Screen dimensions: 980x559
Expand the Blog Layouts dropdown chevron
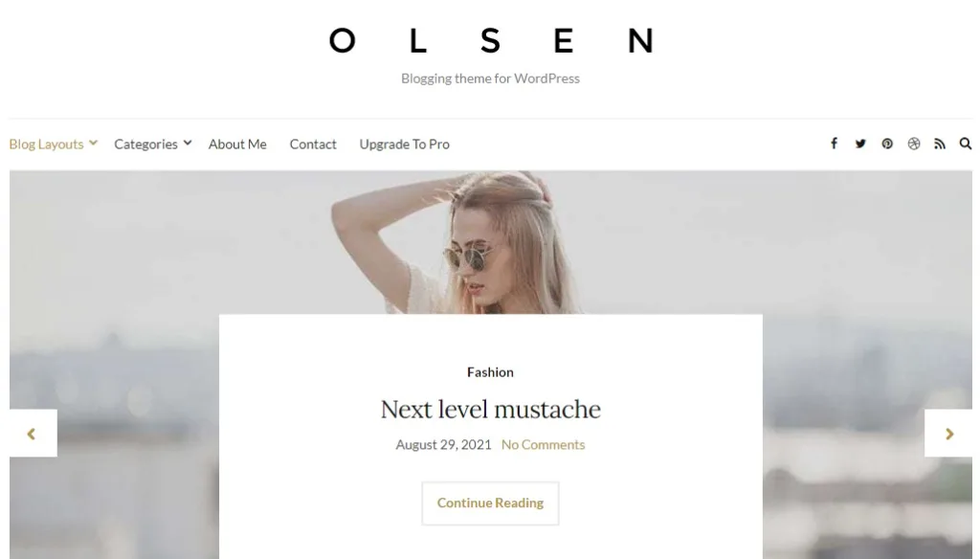pyautogui.click(x=93, y=144)
